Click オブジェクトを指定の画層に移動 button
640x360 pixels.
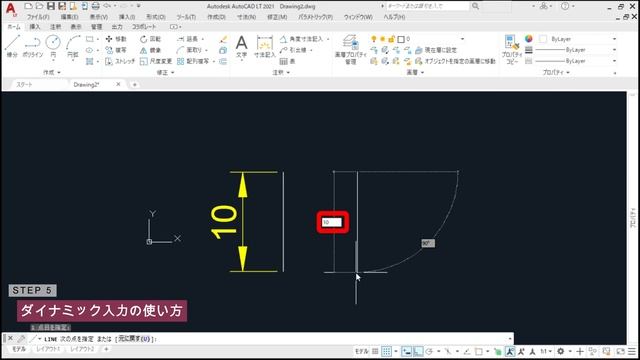455,61
